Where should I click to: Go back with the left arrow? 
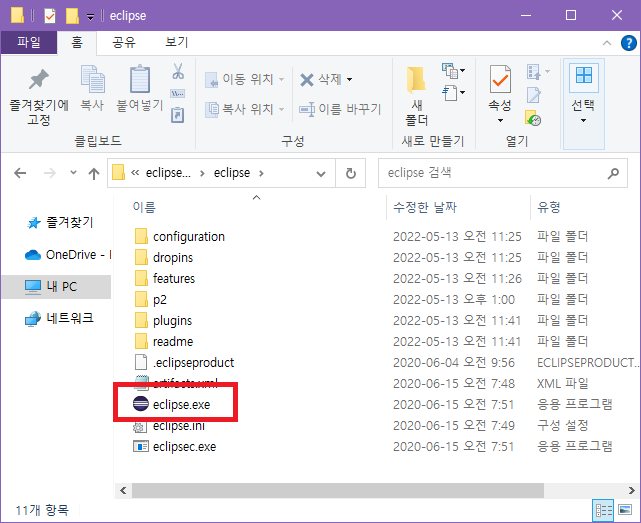[x=20, y=173]
